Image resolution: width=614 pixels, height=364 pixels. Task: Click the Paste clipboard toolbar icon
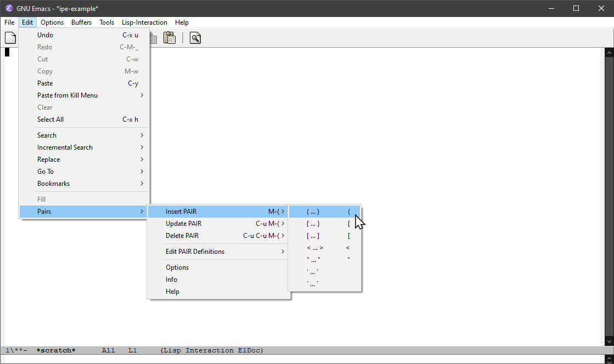pyautogui.click(x=169, y=38)
